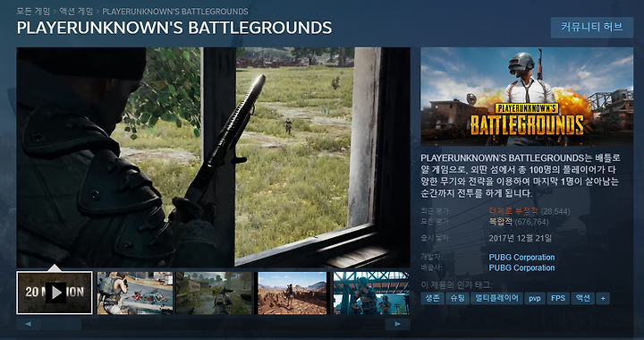
Task: Select the motorcycle chase screenshot thumbnail
Action: pyautogui.click(x=135, y=293)
